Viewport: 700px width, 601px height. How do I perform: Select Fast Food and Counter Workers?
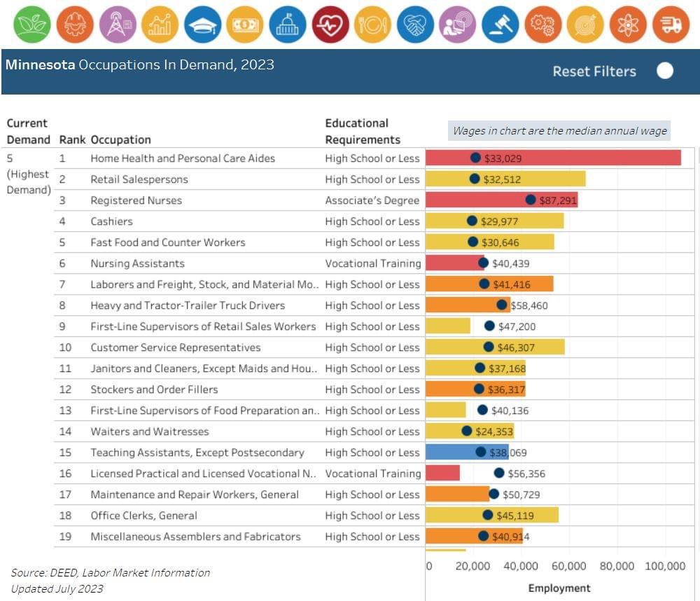click(x=168, y=242)
